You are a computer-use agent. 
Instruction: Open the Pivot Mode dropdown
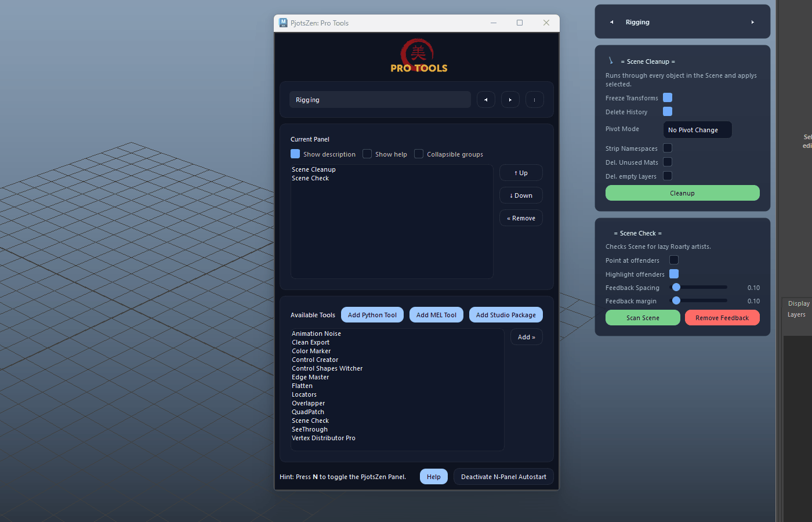697,130
